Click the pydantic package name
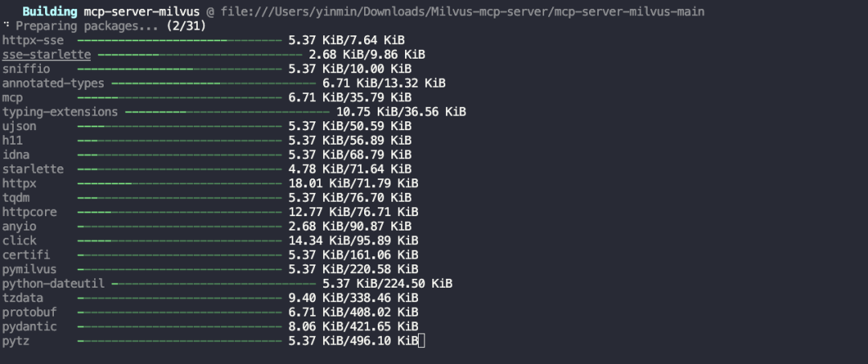 coord(29,326)
